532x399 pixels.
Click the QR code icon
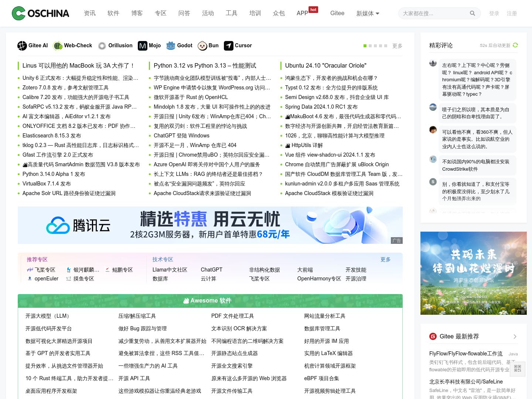coord(517,368)
